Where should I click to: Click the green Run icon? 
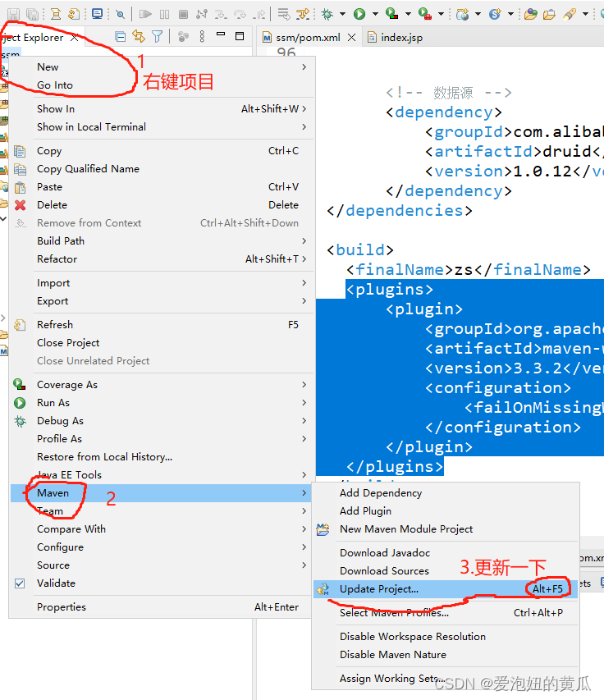click(359, 14)
